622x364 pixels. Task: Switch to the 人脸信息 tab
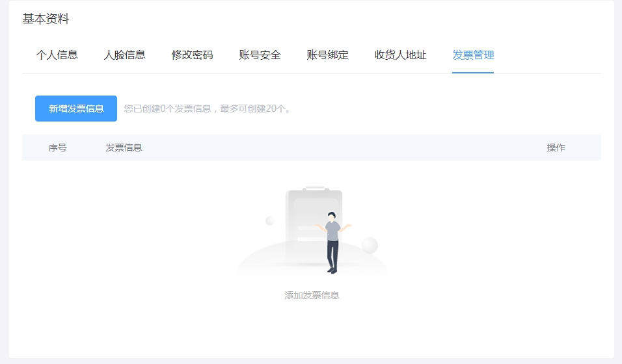pyautogui.click(x=124, y=55)
